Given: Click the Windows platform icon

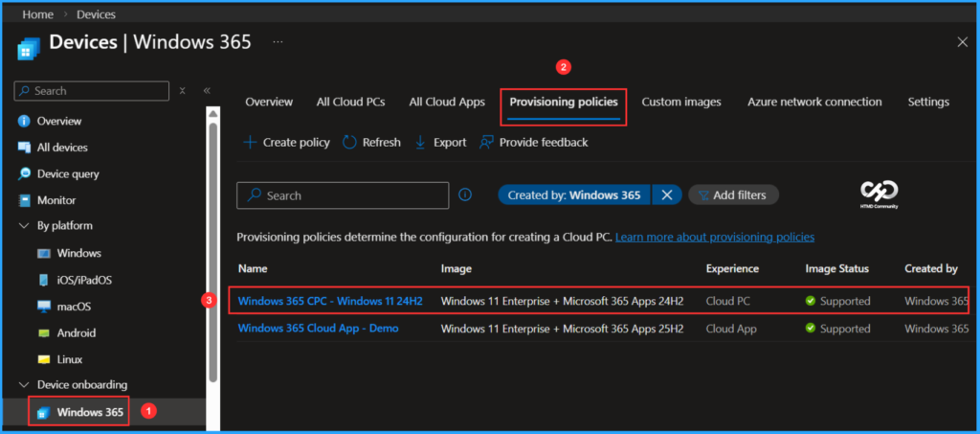Looking at the screenshot, I should tap(44, 253).
